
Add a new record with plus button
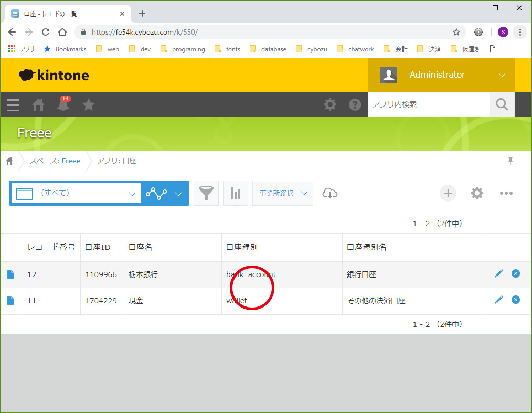click(x=448, y=193)
